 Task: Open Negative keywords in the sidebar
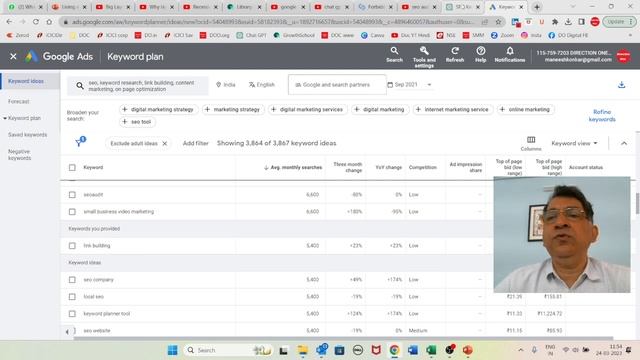pyautogui.click(x=19, y=154)
